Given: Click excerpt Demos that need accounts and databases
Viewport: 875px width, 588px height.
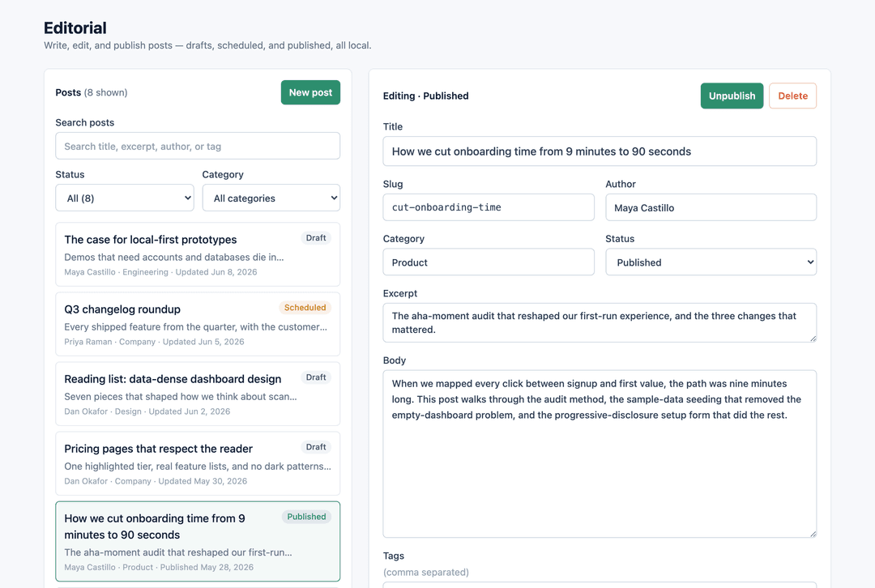Looking at the screenshot, I should tap(174, 258).
